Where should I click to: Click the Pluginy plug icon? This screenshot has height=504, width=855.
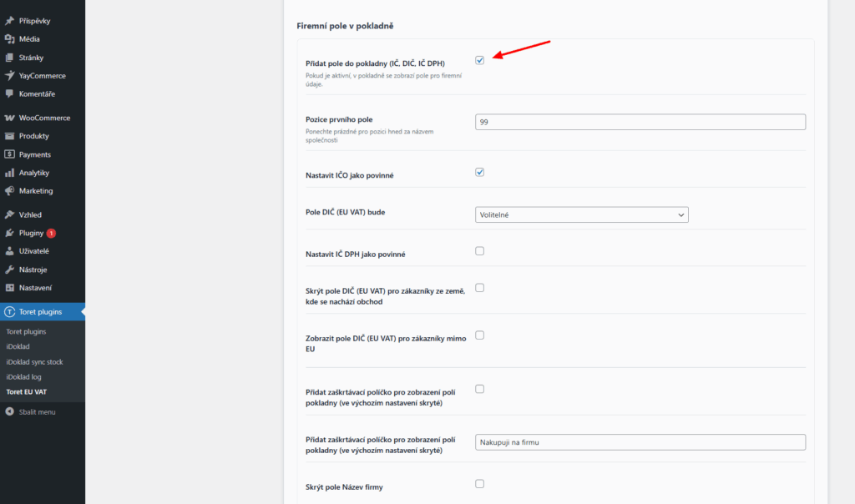pyautogui.click(x=9, y=233)
